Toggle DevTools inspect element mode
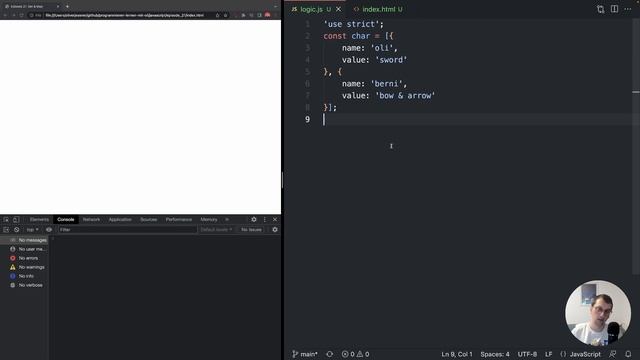 click(x=6, y=220)
